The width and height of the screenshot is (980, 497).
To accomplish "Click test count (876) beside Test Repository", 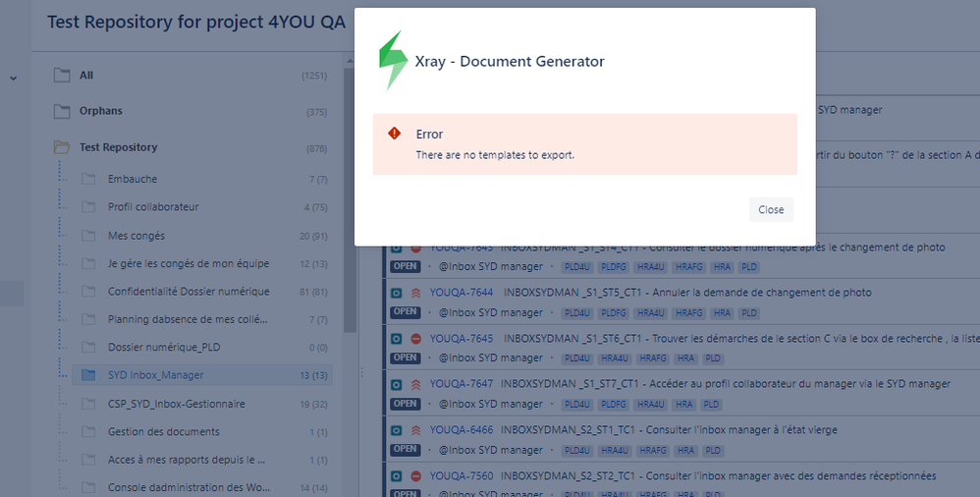I will [317, 148].
